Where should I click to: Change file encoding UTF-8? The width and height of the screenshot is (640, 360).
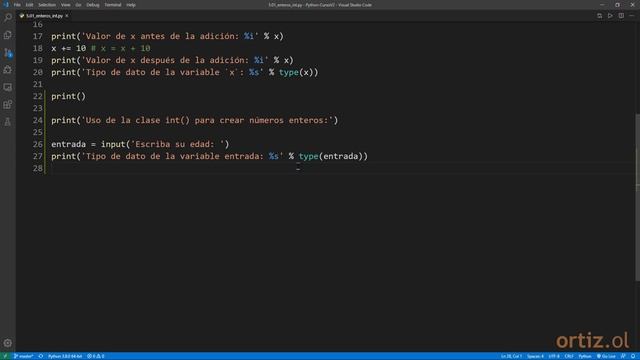point(554,356)
